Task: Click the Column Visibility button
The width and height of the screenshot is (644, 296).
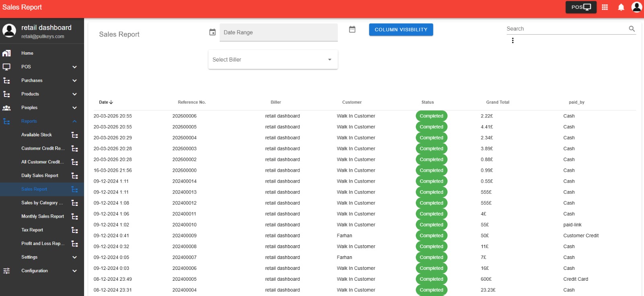Action: (401, 30)
